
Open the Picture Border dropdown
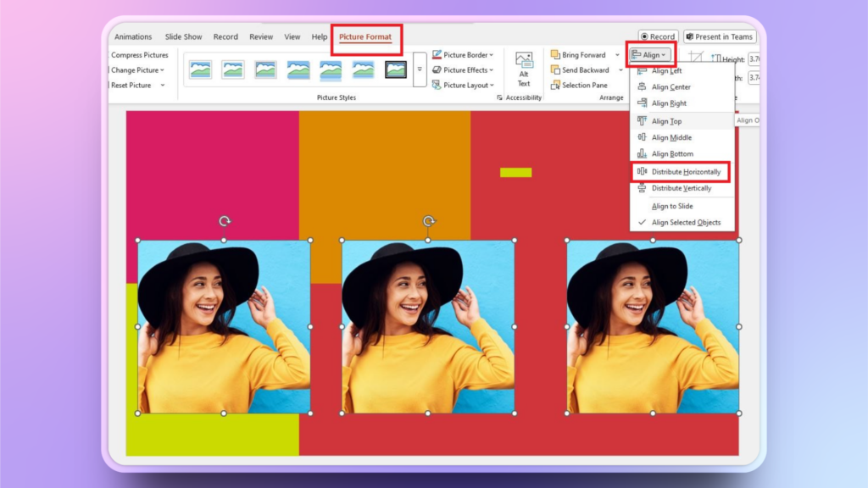(463, 55)
